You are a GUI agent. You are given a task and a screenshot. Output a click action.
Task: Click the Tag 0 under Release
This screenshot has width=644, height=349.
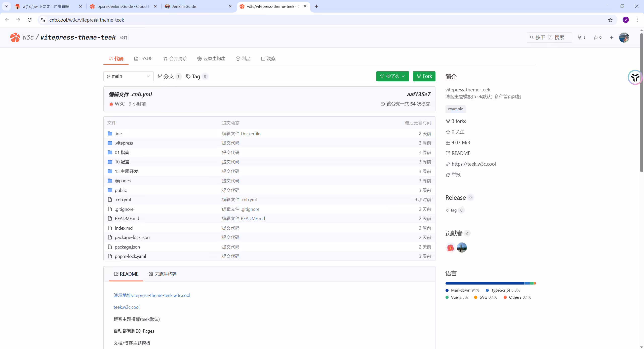pos(455,210)
